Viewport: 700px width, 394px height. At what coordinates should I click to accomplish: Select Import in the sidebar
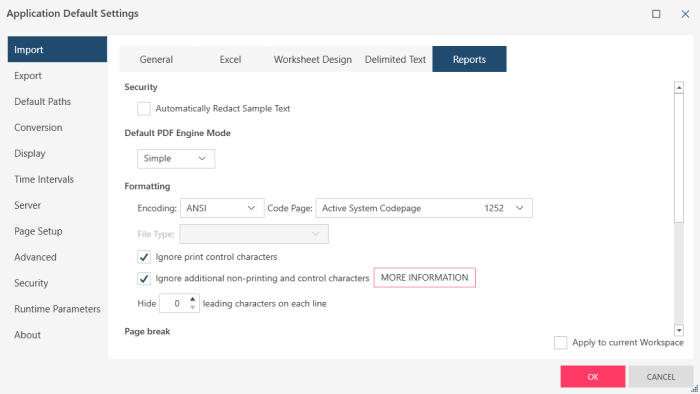[57, 49]
